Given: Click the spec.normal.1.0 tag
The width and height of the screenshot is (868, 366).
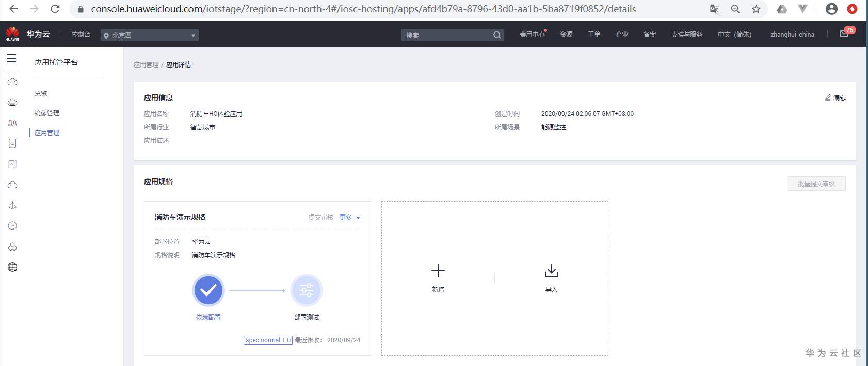Looking at the screenshot, I should pos(268,340).
